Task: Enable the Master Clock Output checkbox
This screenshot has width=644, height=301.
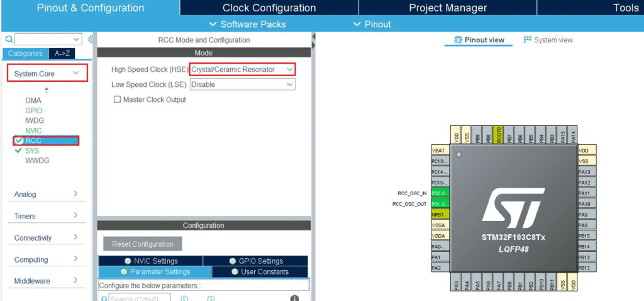Action: [118, 99]
